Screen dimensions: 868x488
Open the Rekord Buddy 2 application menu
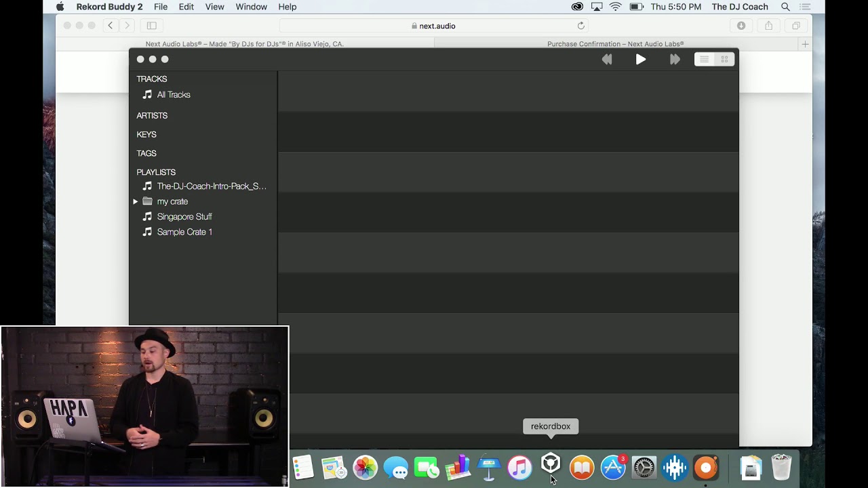coord(109,7)
